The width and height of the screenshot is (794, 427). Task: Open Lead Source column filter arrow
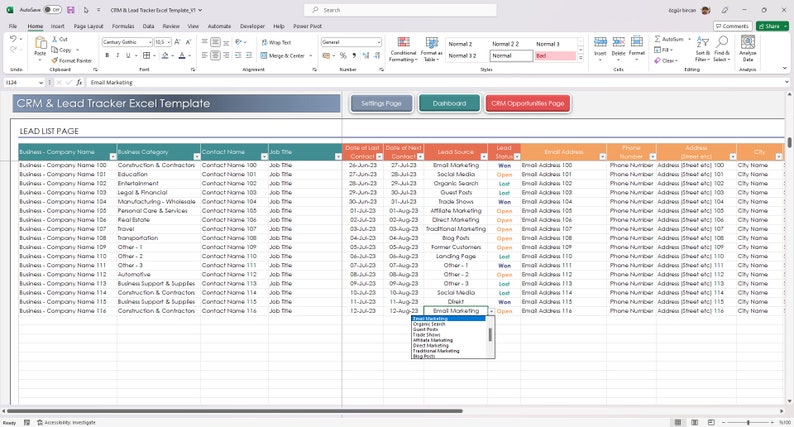[x=484, y=157]
